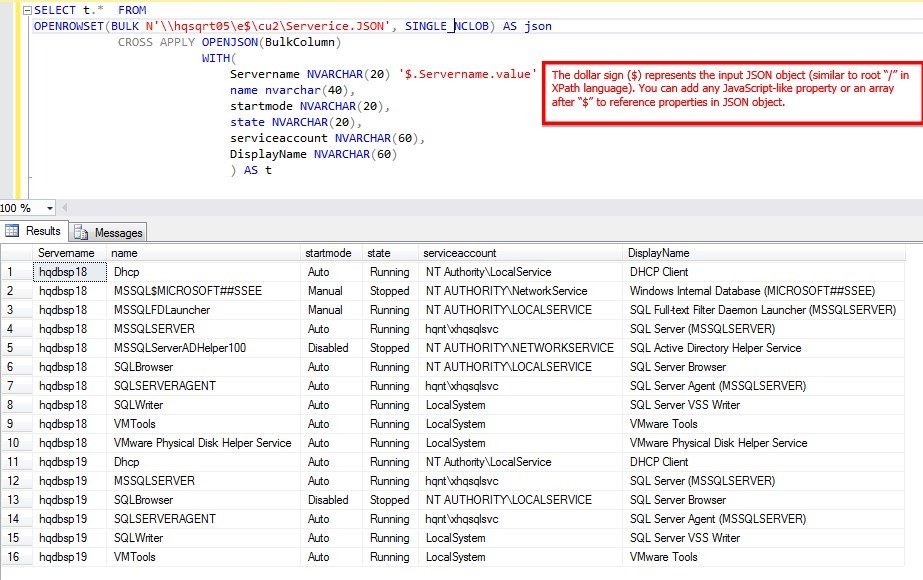Switch to the Results tab
Image resolution: width=923 pixels, height=580 pixels.
(x=34, y=231)
